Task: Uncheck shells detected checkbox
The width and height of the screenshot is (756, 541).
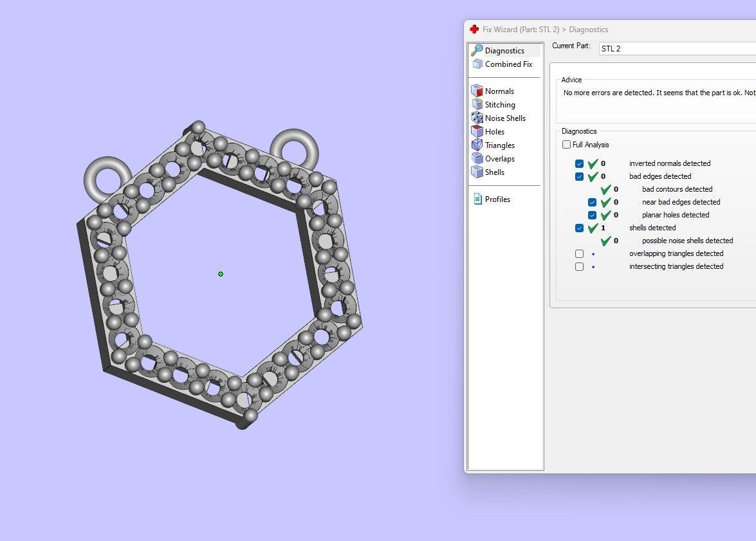Action: pyautogui.click(x=580, y=228)
